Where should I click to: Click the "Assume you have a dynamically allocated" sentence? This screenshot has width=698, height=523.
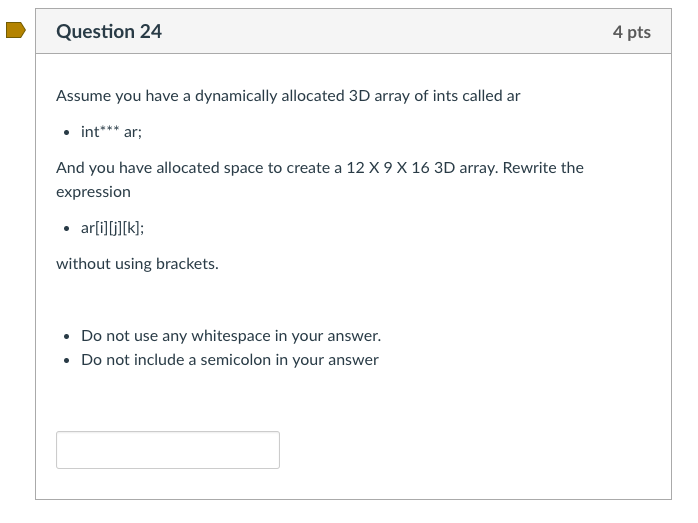tap(200, 96)
